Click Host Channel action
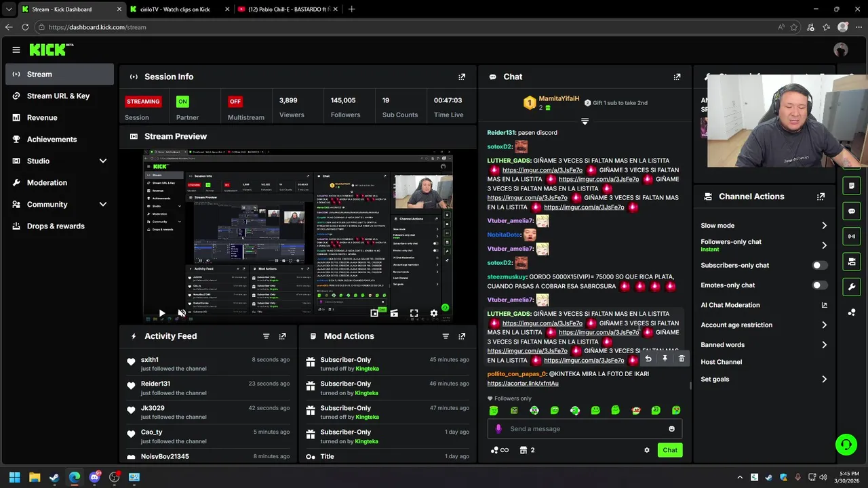This screenshot has height=488, width=868. coord(721,362)
